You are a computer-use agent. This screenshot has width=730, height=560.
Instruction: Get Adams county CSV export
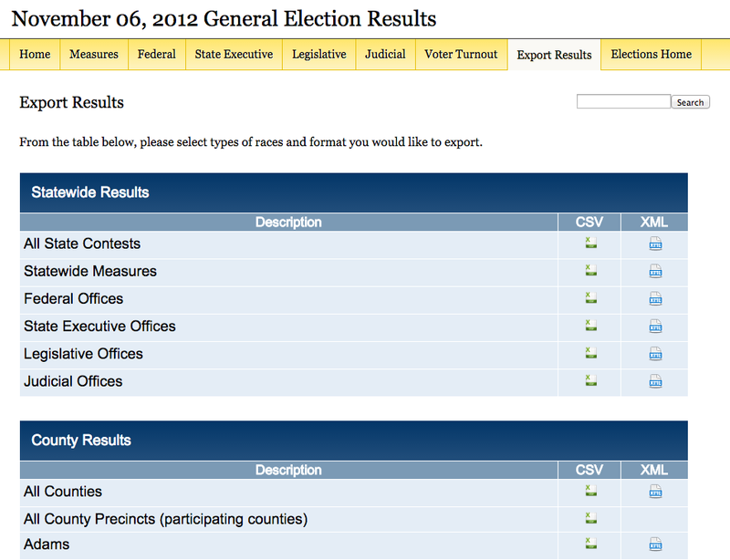pyautogui.click(x=589, y=544)
